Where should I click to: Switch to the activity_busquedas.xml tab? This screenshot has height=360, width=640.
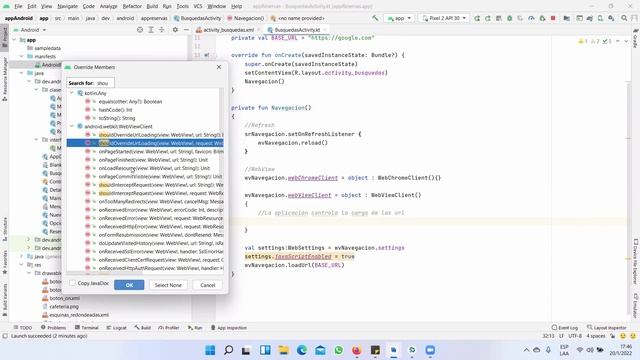[x=229, y=30]
